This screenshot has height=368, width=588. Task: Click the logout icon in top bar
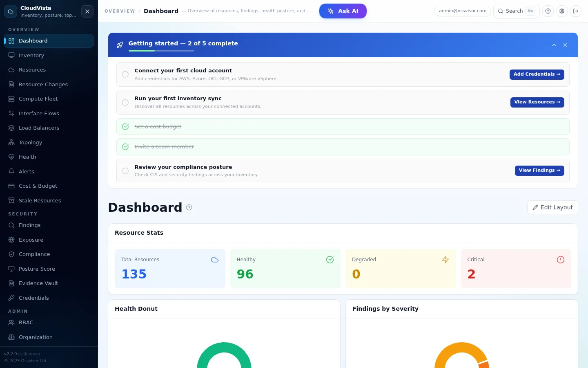(576, 11)
